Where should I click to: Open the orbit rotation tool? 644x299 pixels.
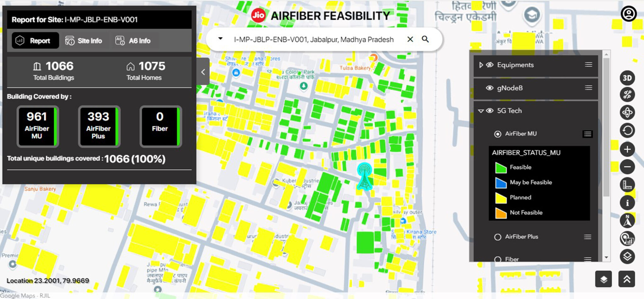627,112
